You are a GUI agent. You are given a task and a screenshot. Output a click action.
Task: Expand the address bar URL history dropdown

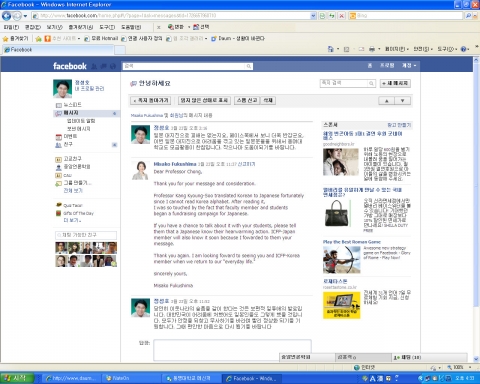tap(313, 16)
